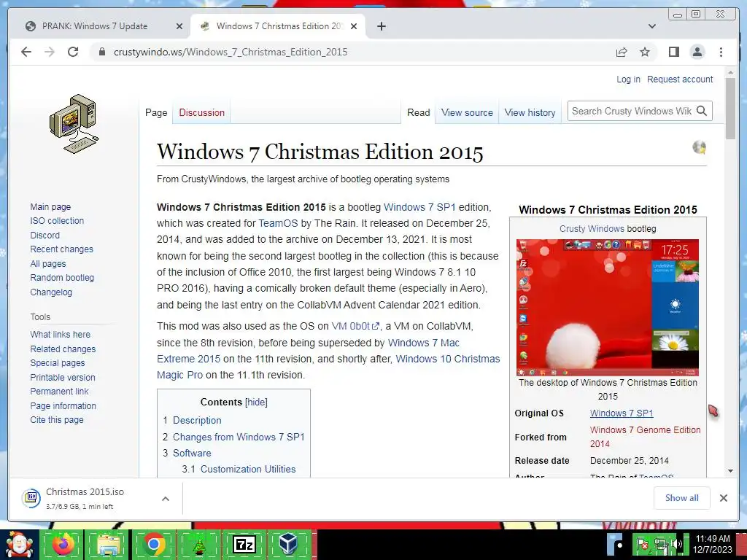Open the desktop screenshot thumbnail in infobox
Image resolution: width=747 pixels, height=560 pixels.
608,308
